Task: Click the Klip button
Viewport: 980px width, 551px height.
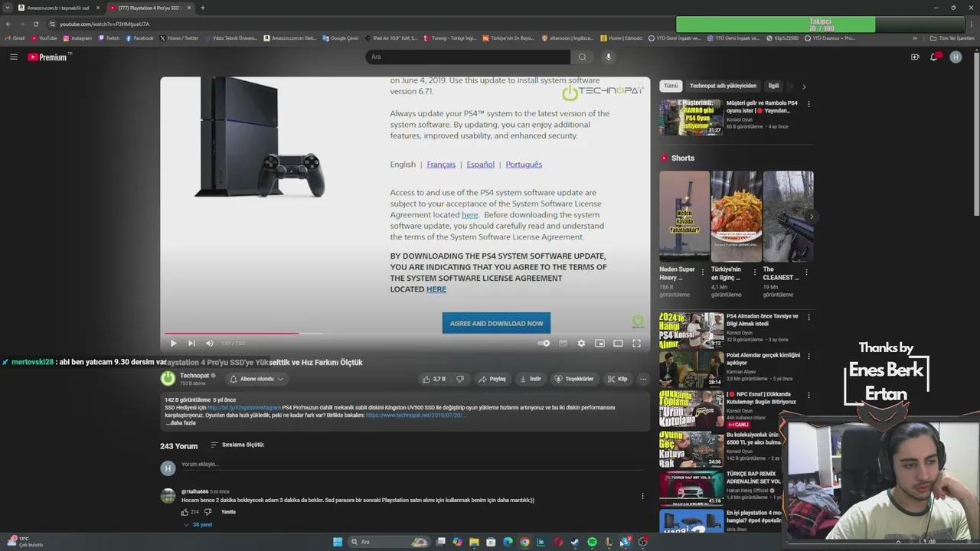Action: click(617, 379)
